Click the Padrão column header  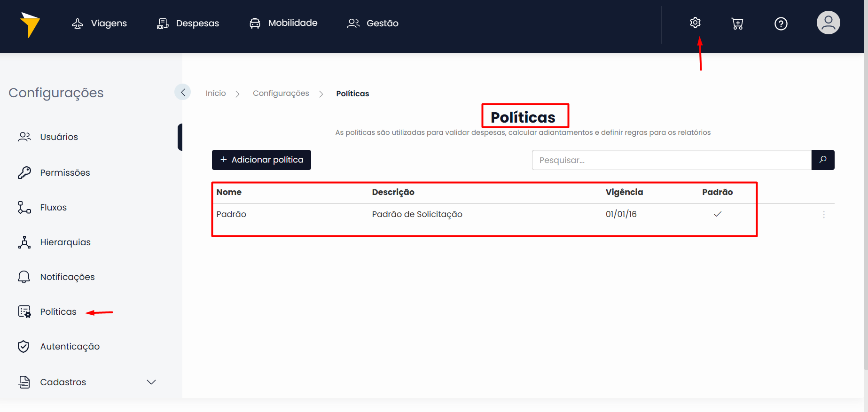718,192
